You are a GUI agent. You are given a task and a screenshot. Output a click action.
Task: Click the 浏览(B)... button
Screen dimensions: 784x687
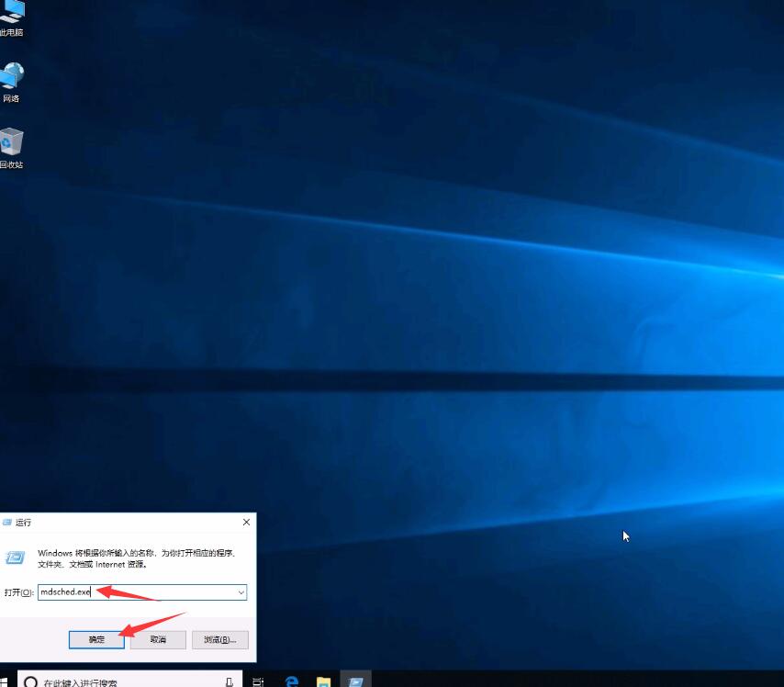tap(220, 639)
